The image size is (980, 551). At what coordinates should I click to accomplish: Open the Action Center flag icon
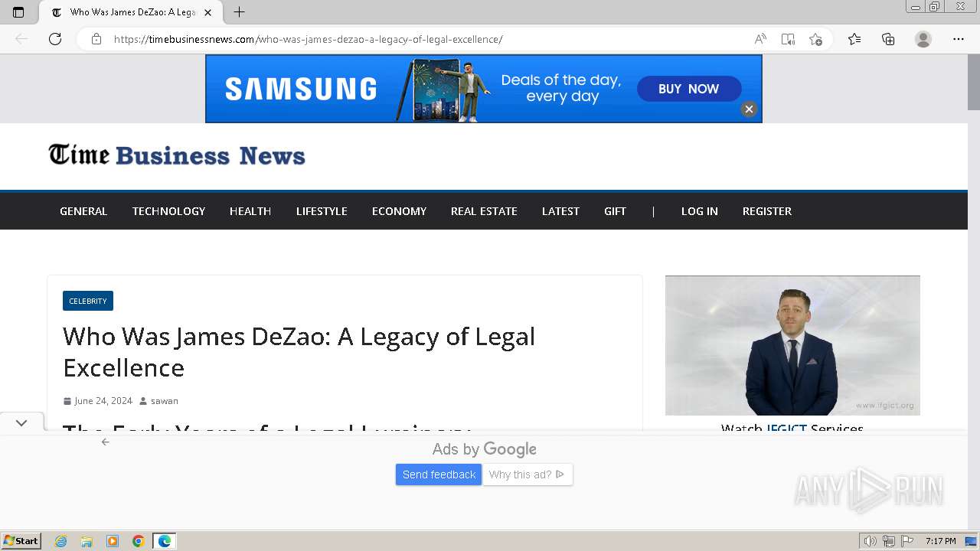(907, 541)
